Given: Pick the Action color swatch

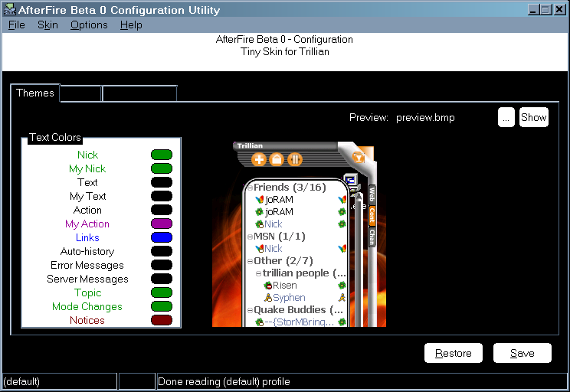Looking at the screenshot, I should click(x=162, y=210).
